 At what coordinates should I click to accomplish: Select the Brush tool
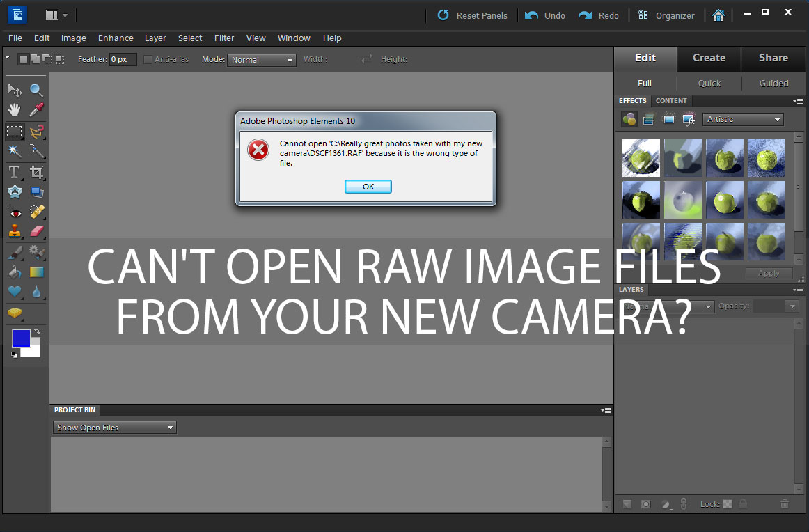click(15, 252)
